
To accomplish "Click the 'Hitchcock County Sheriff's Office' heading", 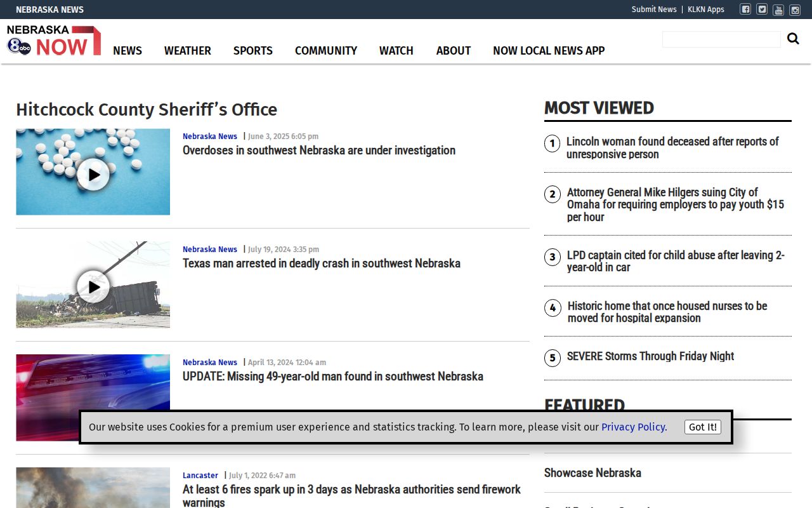I will [147, 109].
